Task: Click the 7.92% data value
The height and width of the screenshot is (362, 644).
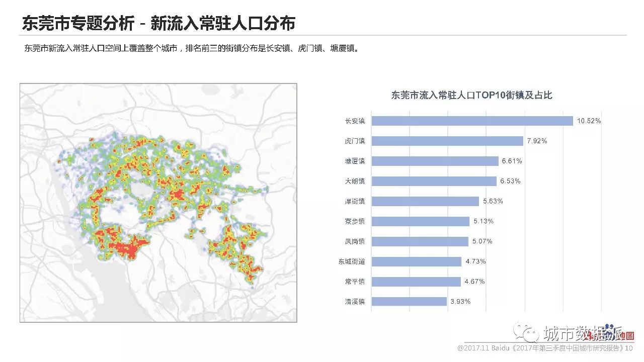Action: point(537,141)
